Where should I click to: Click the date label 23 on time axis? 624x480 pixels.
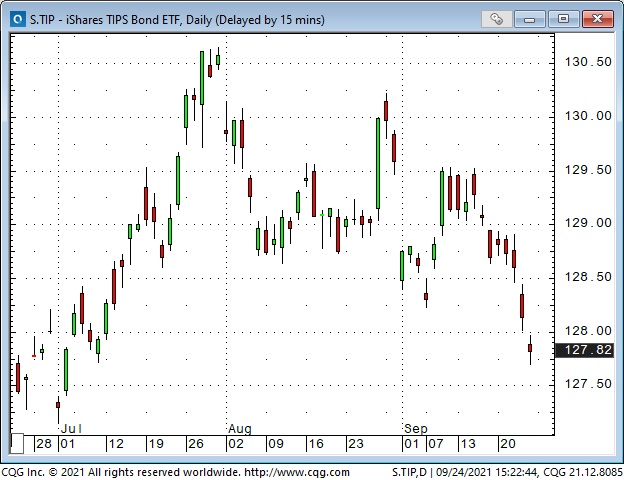point(356,444)
